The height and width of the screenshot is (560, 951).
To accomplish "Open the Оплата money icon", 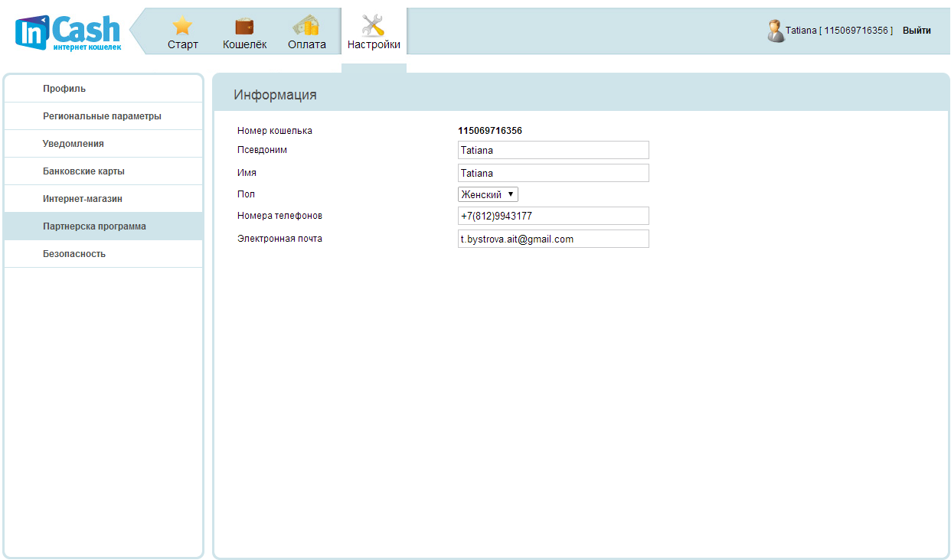I will 306,26.
